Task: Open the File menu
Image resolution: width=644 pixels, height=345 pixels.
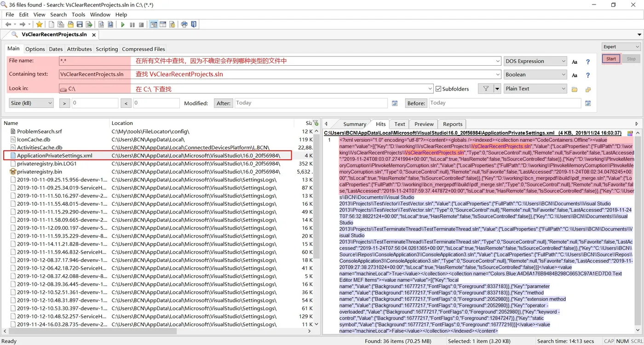Action: (10, 14)
